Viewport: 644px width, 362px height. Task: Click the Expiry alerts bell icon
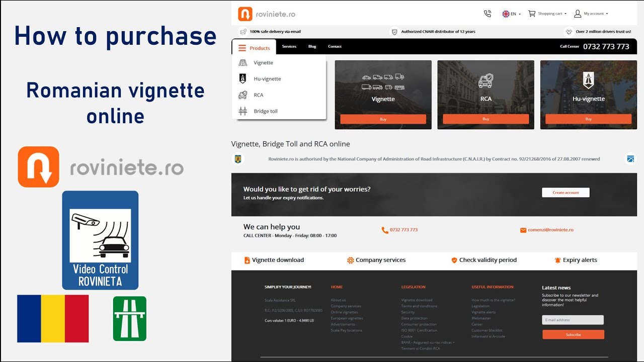click(x=557, y=260)
